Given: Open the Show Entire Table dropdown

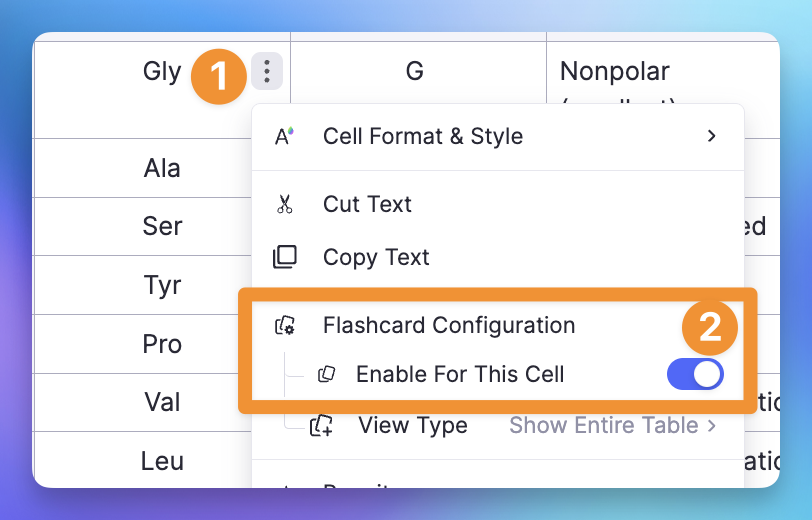Looking at the screenshot, I should 613,425.
